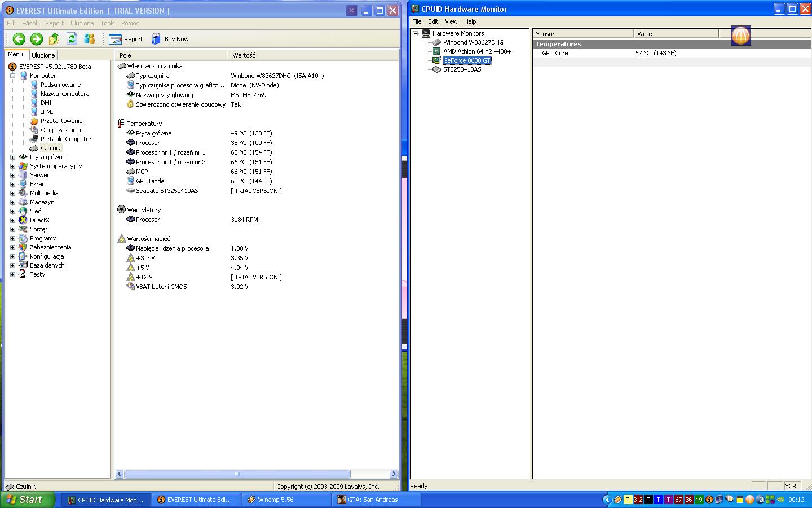Open Edit menu in Hardware Monitor
Screen dimensions: 812x508
(433, 21)
